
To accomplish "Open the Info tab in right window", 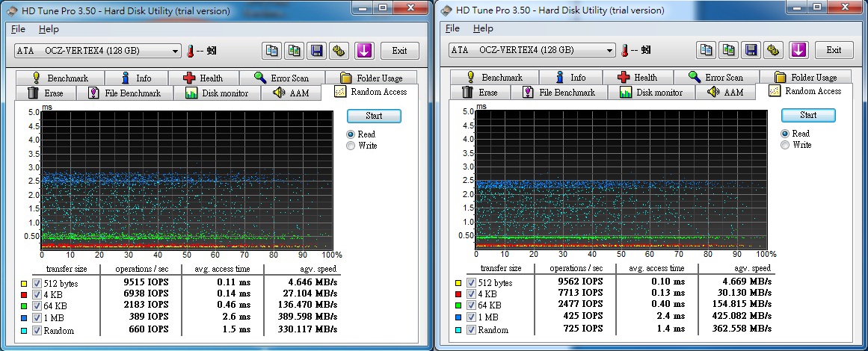I will pos(570,78).
